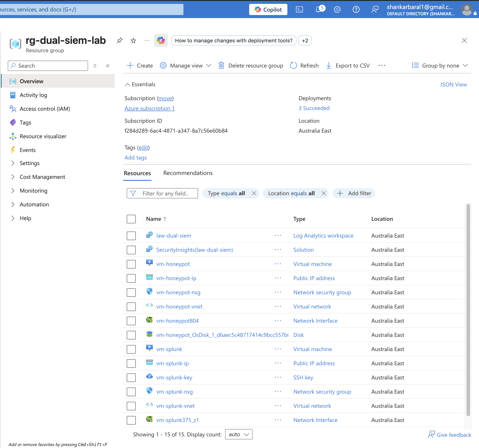The height and width of the screenshot is (448, 479).
Task: Remove the Type equals all filter
Action: (x=254, y=193)
